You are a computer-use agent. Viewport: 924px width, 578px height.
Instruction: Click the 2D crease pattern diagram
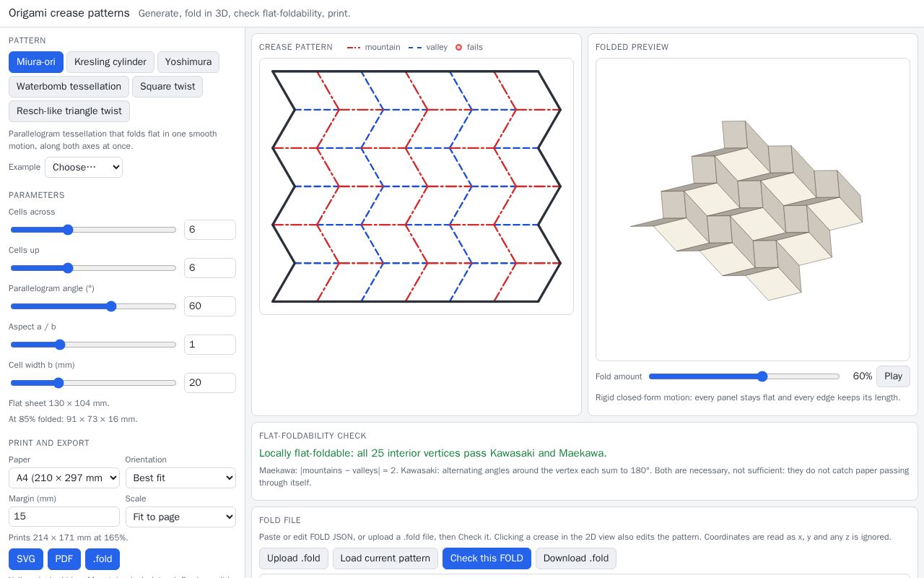(x=417, y=186)
